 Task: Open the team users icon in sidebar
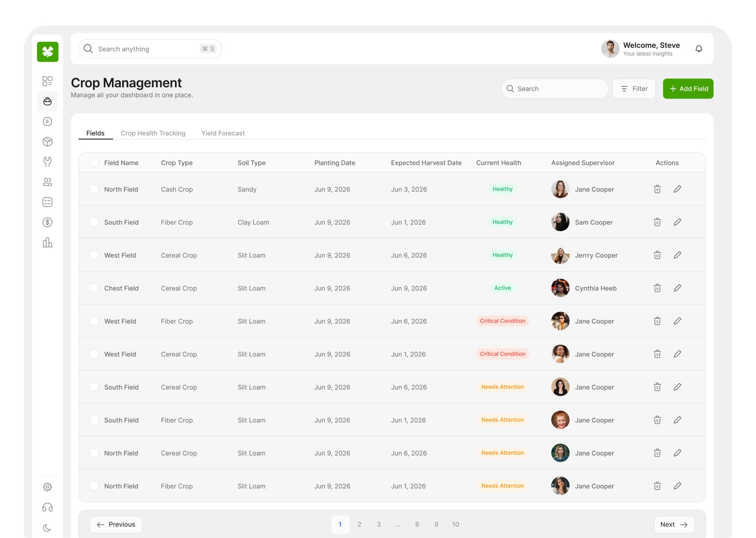[x=47, y=182]
